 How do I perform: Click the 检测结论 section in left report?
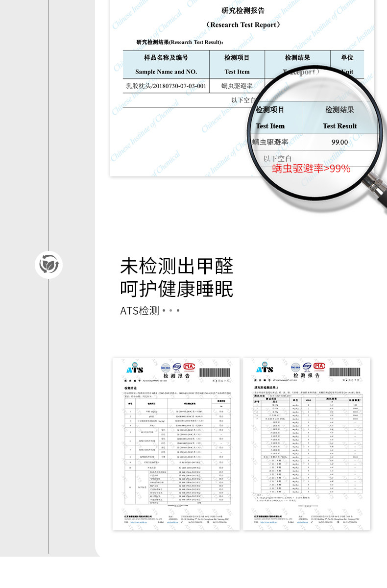(131, 388)
